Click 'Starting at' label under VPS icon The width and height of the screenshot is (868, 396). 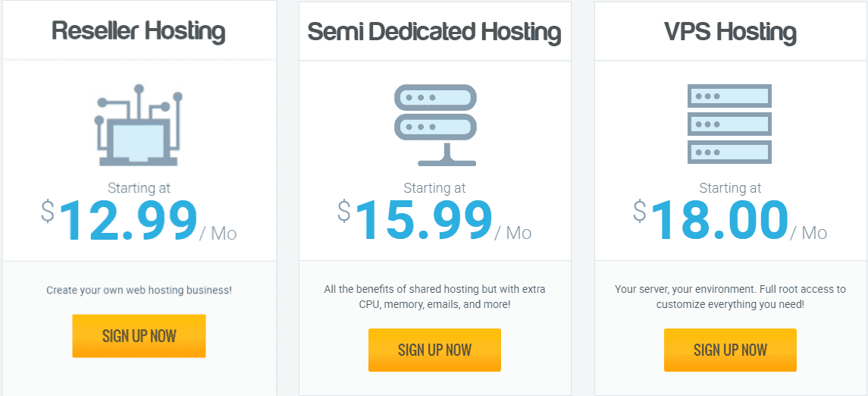[730, 188]
